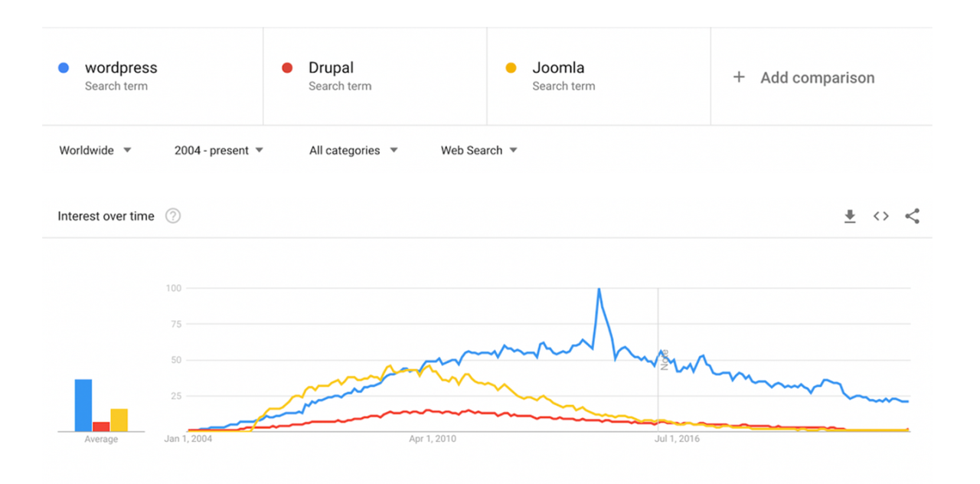Screen dimensions: 980x484
Task: Click the Add comparison text
Action: tap(818, 77)
